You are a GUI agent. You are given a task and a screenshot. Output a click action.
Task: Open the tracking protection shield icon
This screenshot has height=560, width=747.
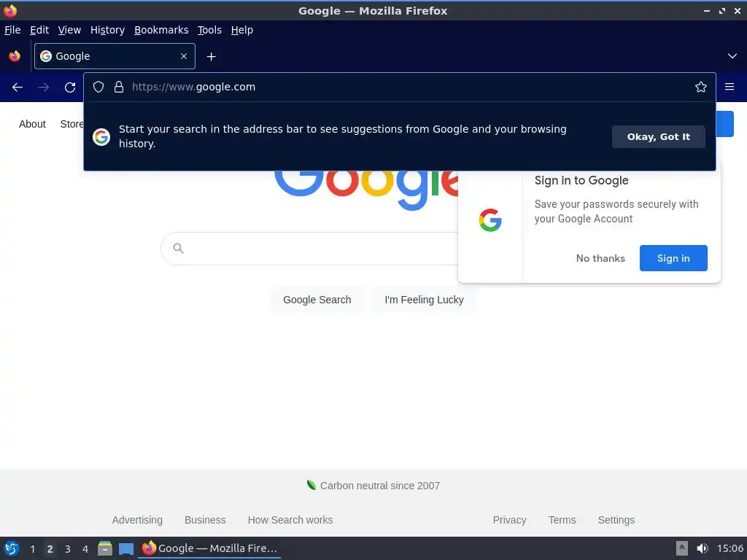(98, 87)
